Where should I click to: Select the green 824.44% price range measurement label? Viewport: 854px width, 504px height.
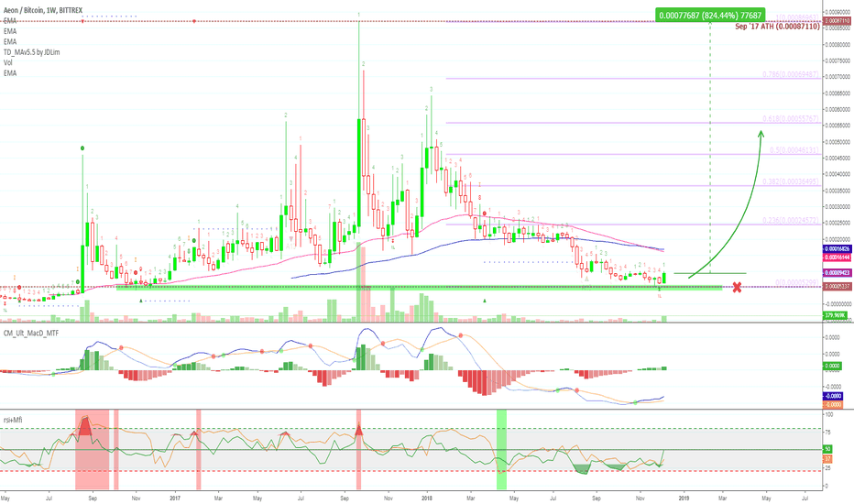pos(709,16)
